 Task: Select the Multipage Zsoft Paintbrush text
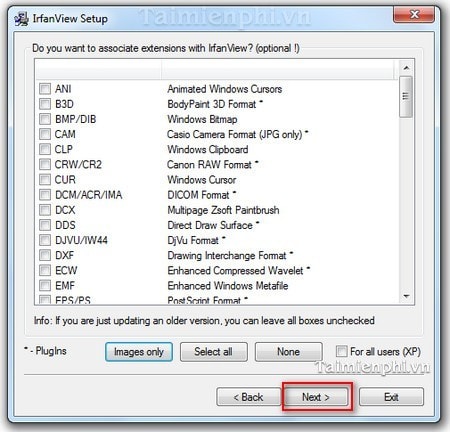click(223, 210)
